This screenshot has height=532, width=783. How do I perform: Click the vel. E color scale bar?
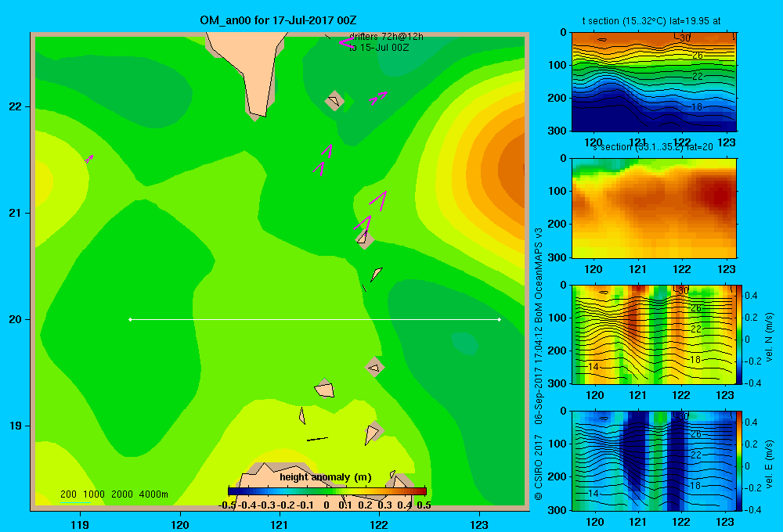coord(739,461)
